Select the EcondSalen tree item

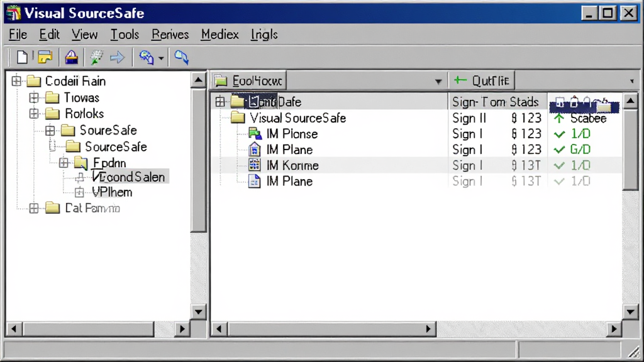coord(128,177)
